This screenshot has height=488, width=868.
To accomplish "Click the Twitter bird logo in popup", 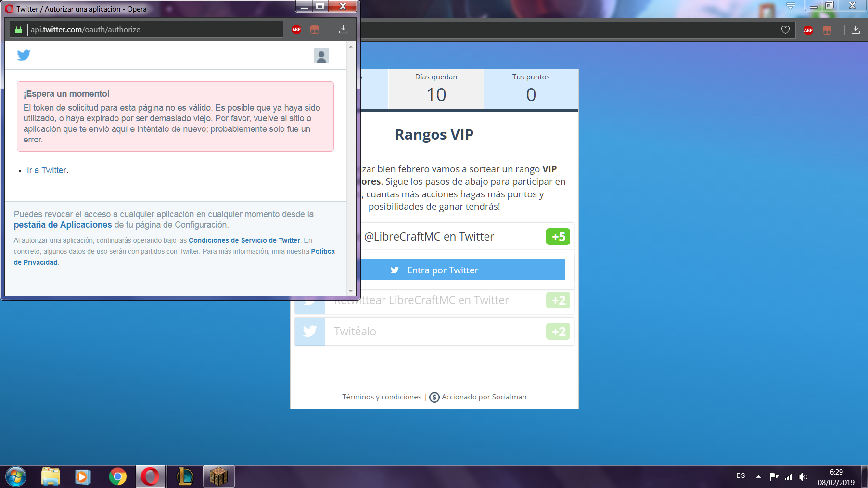I will click(x=24, y=55).
